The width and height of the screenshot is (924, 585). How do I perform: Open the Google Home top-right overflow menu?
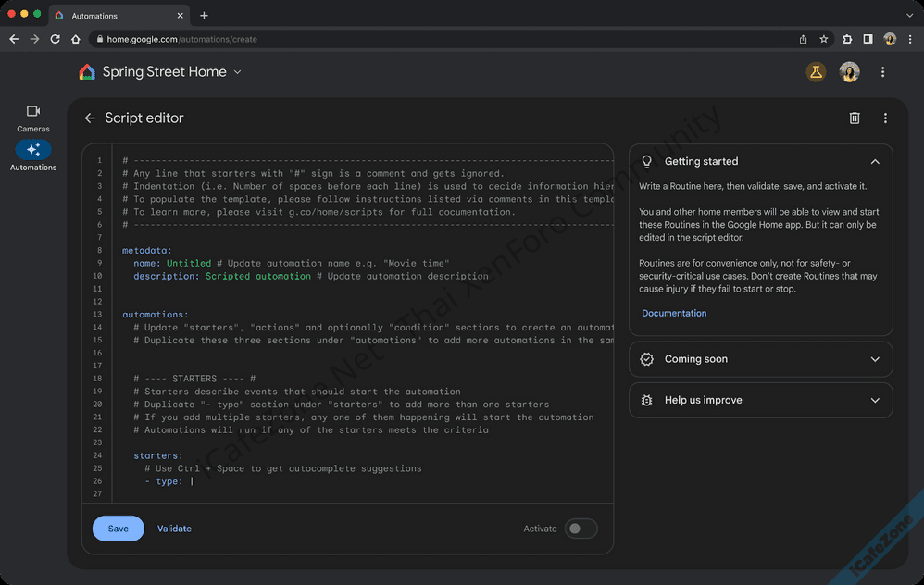[882, 72]
